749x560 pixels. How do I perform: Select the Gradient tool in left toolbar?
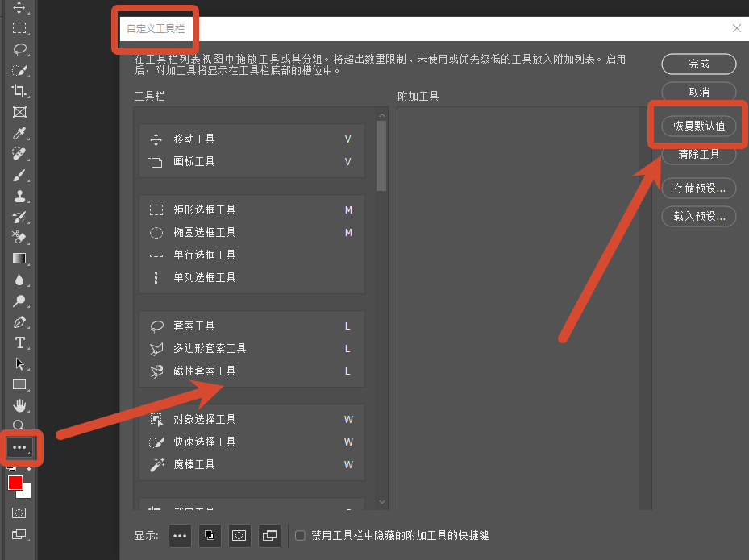coord(19,259)
